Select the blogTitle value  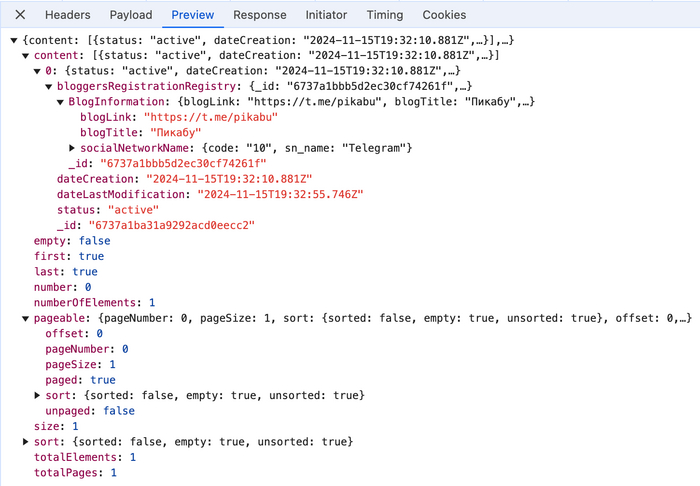(174, 132)
